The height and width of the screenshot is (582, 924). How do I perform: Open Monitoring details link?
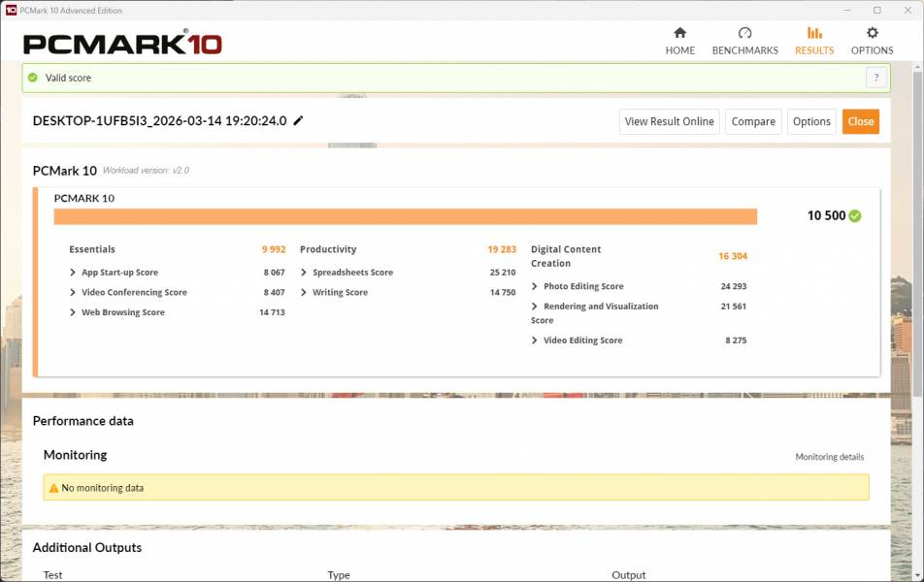coord(829,457)
